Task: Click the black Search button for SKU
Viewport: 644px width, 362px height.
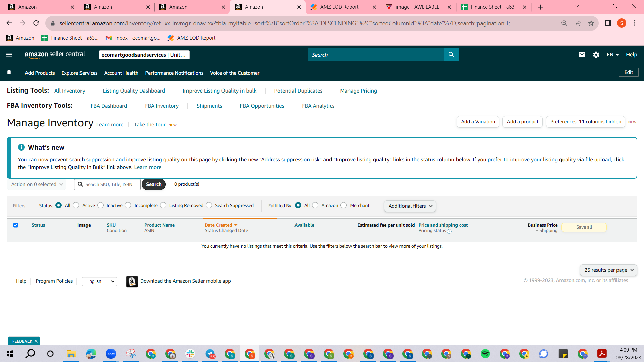Action: (x=154, y=184)
